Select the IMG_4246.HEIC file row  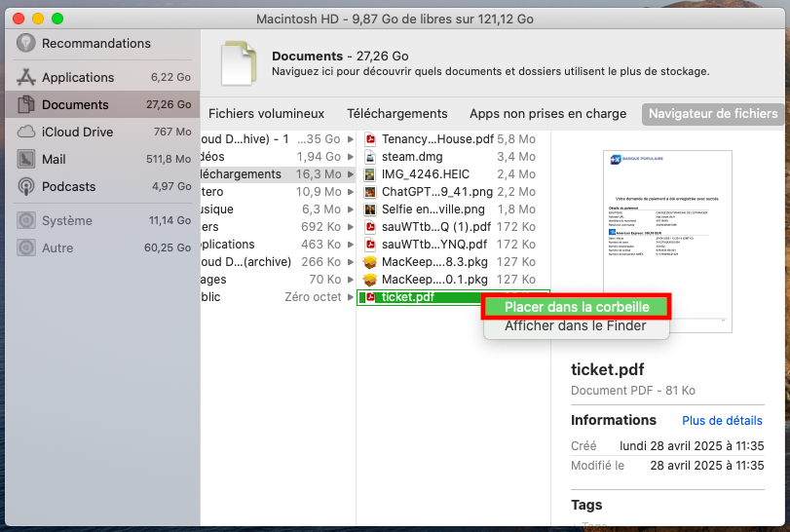(453, 174)
